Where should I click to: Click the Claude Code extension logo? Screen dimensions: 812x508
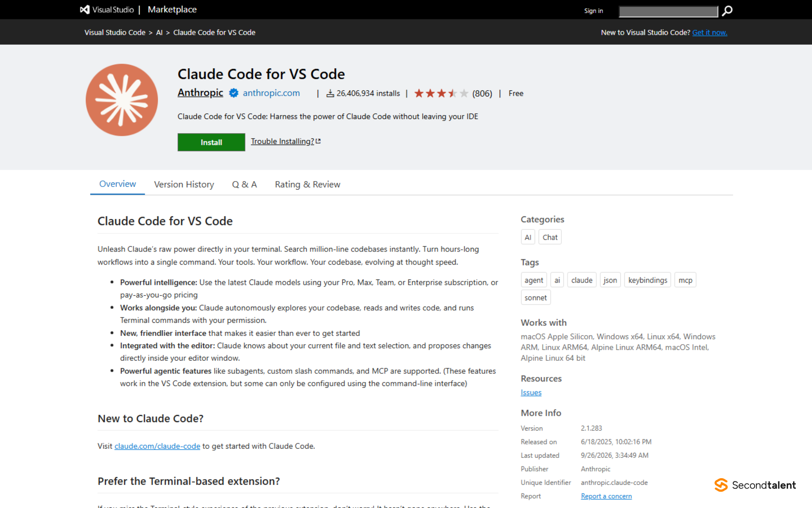point(122,100)
